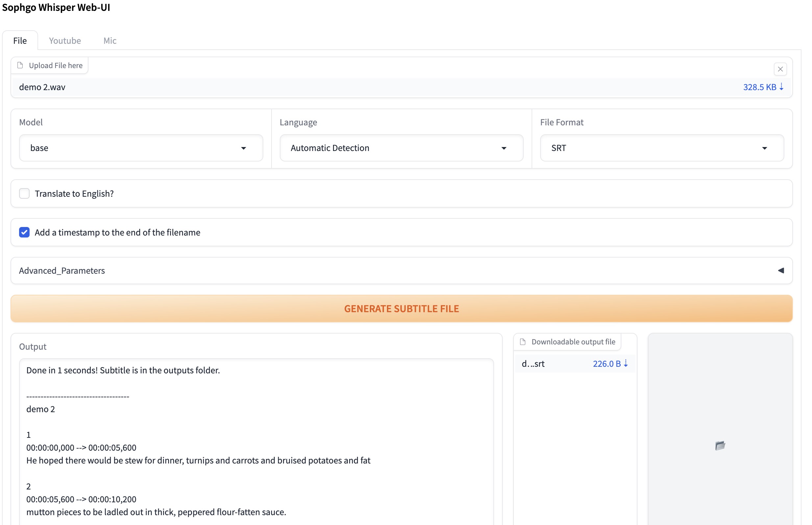Click the d...srt output file link
The image size is (812, 525).
[533, 364]
